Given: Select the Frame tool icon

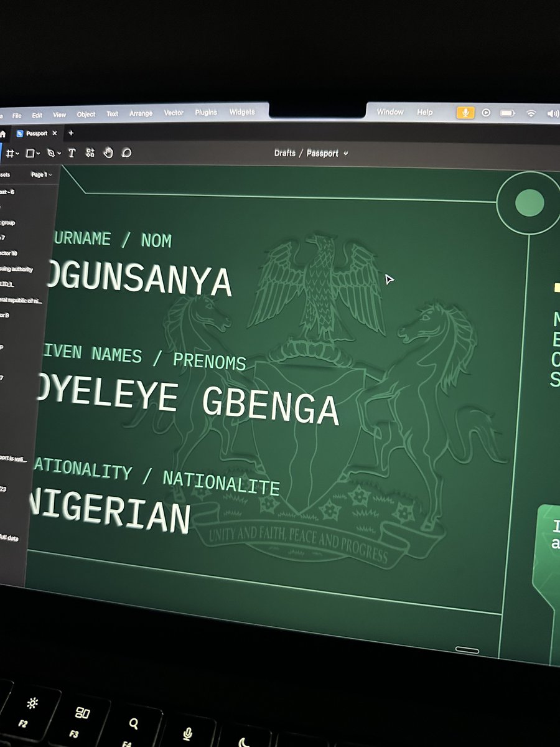Looking at the screenshot, I should pyautogui.click(x=11, y=153).
